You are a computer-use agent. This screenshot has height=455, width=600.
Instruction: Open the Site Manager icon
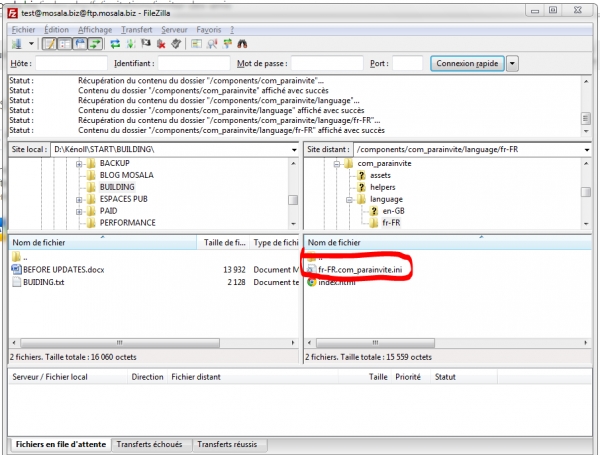[x=17, y=44]
